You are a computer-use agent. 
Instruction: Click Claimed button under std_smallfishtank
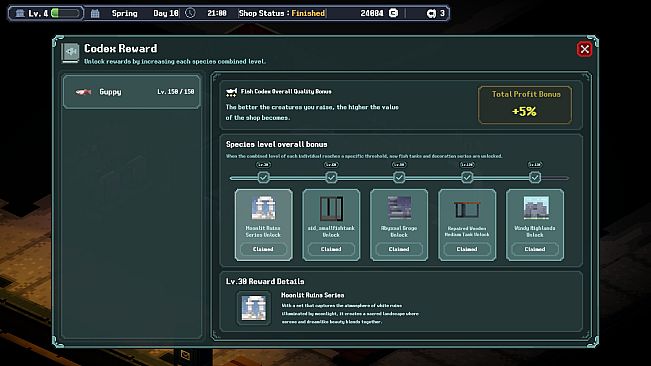click(x=331, y=249)
